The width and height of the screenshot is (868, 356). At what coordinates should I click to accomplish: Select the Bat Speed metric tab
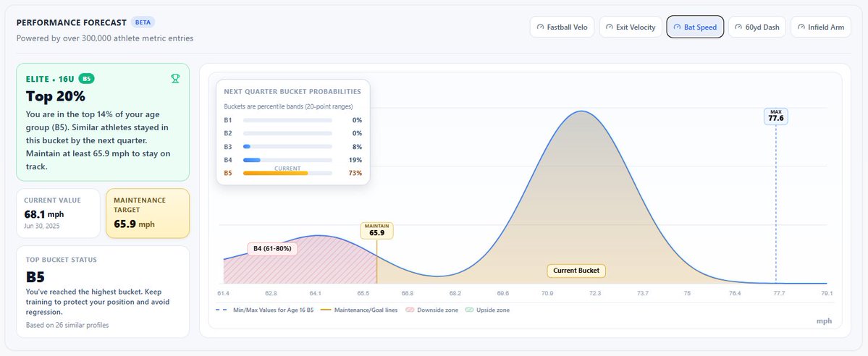coord(695,27)
